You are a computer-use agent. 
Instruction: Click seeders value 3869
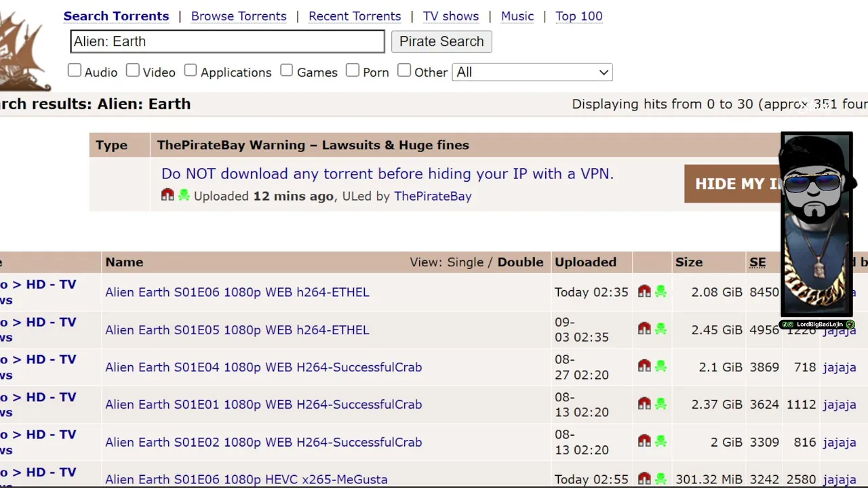764,367
